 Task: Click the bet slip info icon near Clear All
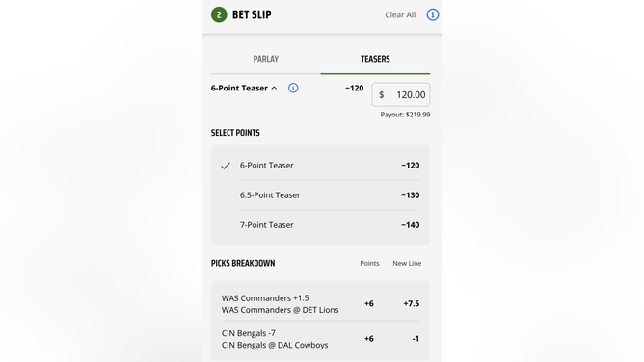(x=433, y=14)
